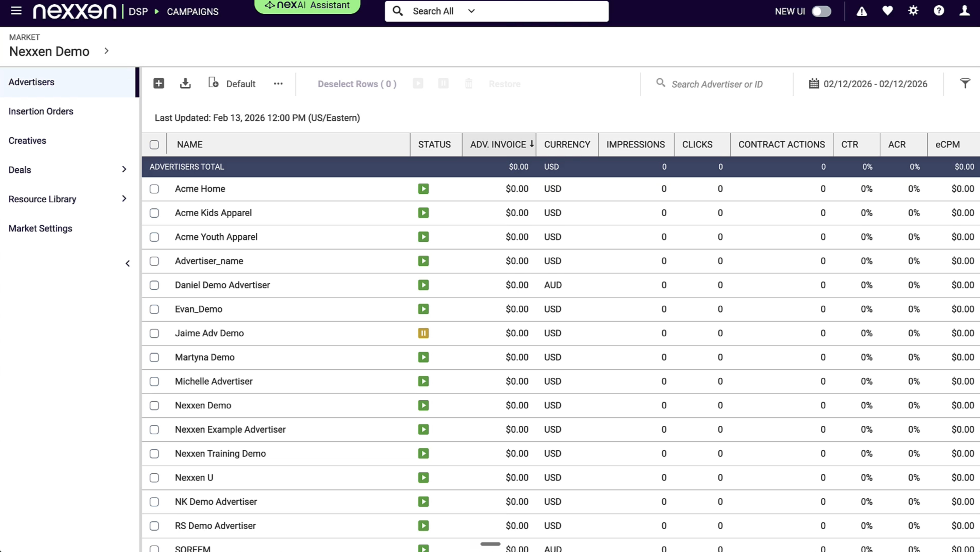The image size is (980, 552).
Task: Click the activate play toolbar icon
Action: click(418, 83)
